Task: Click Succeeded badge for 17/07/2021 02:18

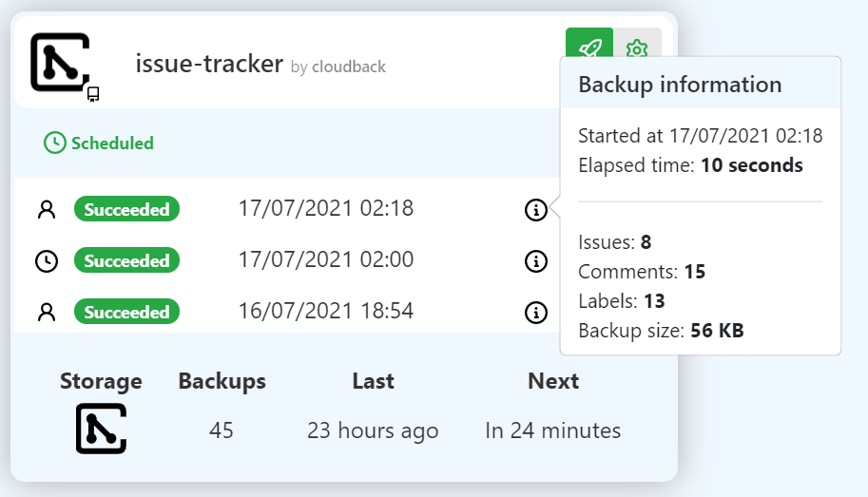Action: [x=126, y=209]
